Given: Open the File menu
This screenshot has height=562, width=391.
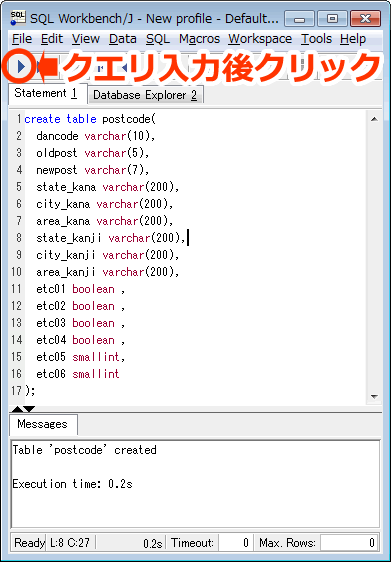Looking at the screenshot, I should [22, 39].
